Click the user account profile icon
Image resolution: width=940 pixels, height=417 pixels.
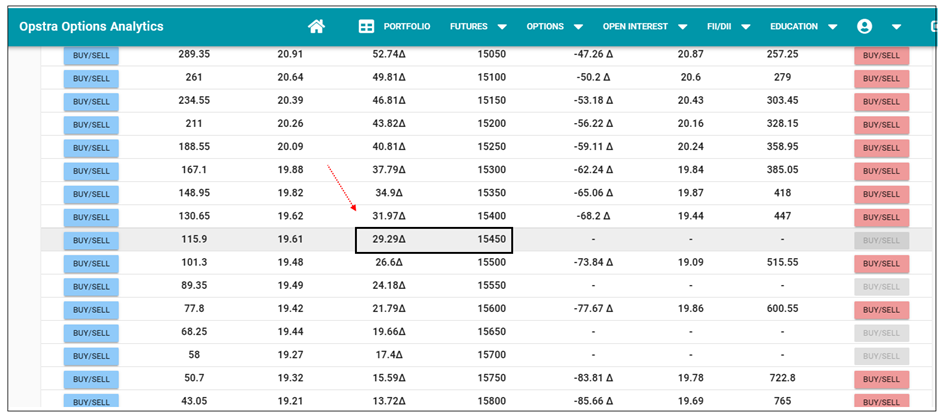pos(865,26)
